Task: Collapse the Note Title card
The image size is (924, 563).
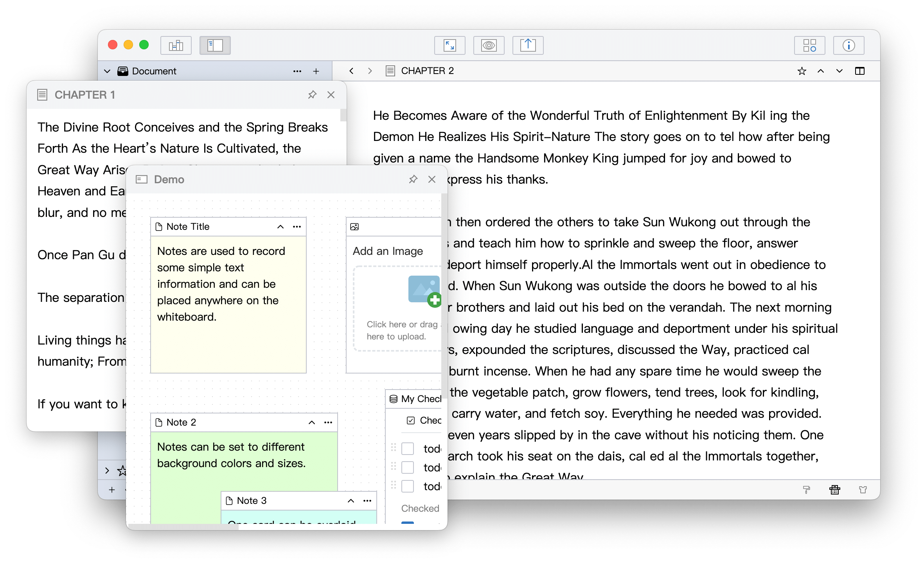Action: [x=280, y=227]
